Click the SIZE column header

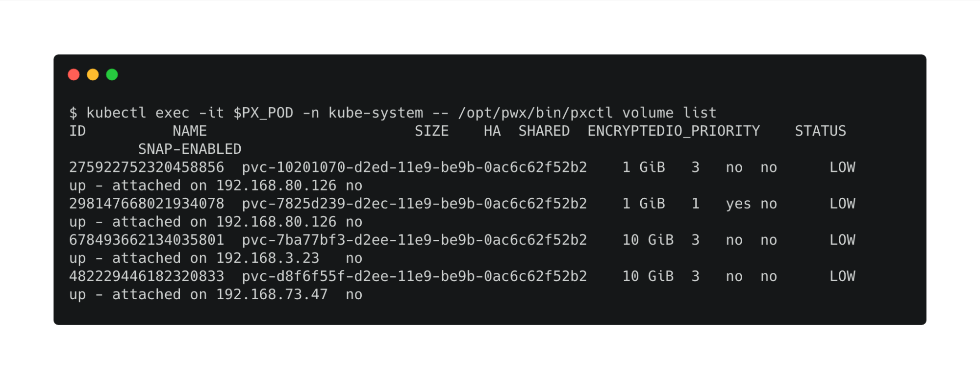431,131
